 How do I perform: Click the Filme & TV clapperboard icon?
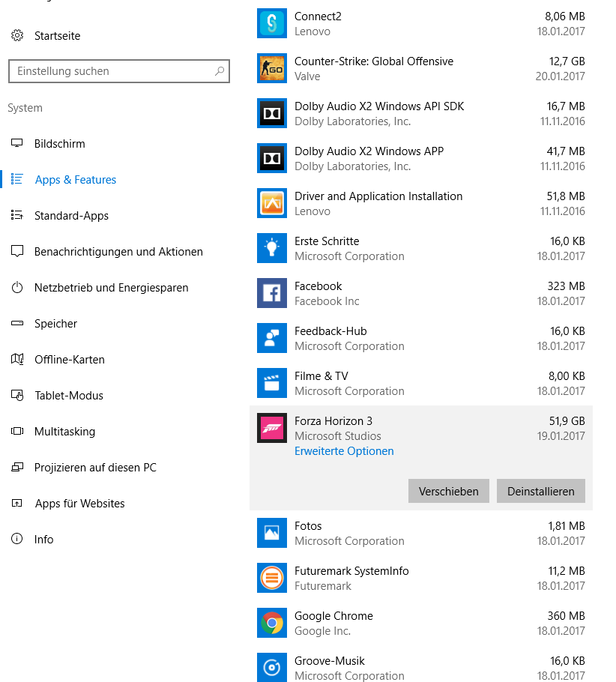tap(272, 383)
